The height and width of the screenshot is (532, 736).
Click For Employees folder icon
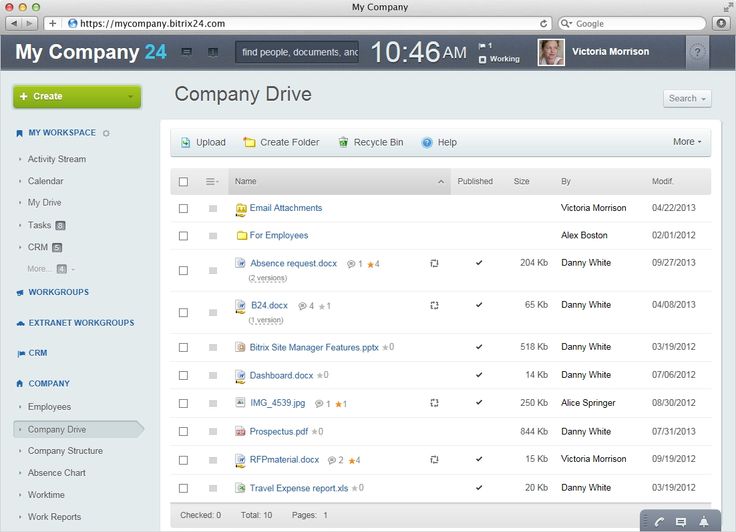(x=242, y=235)
